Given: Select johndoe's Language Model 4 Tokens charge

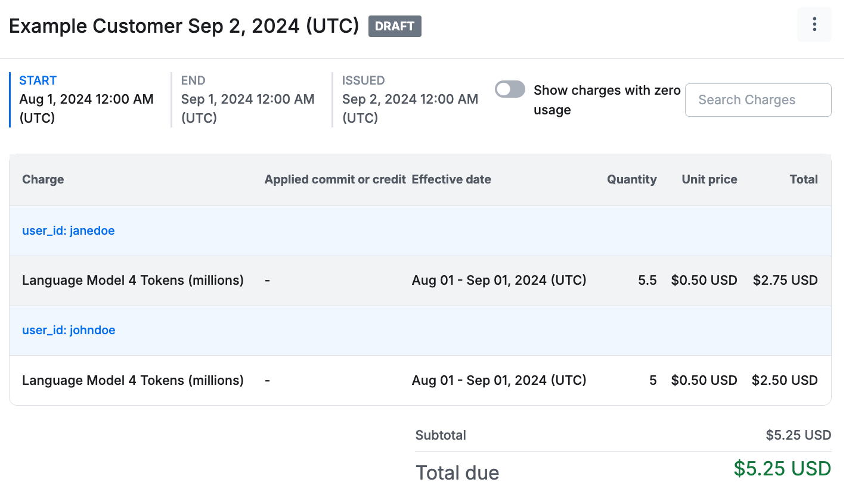Looking at the screenshot, I should point(133,380).
